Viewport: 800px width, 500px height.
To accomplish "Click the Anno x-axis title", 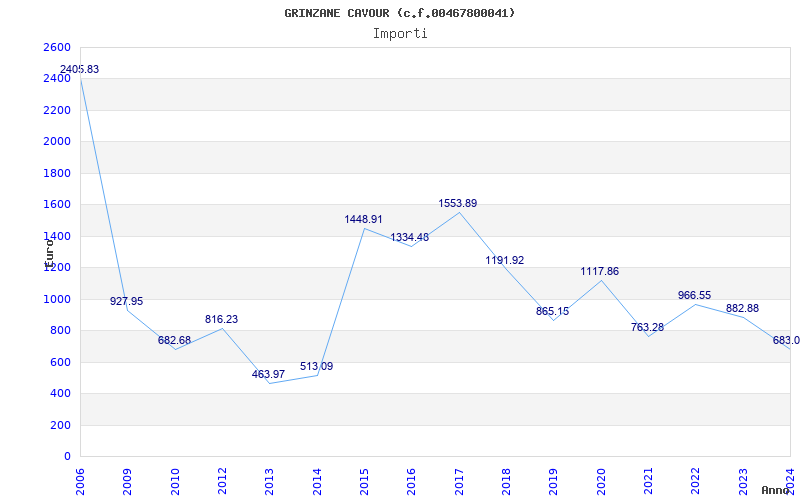I will (x=777, y=490).
